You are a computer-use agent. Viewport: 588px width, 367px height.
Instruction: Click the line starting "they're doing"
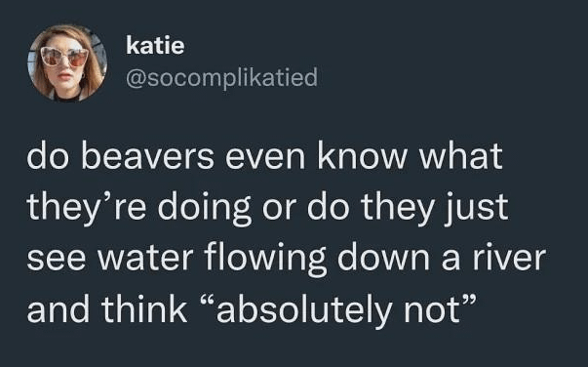coord(268,207)
